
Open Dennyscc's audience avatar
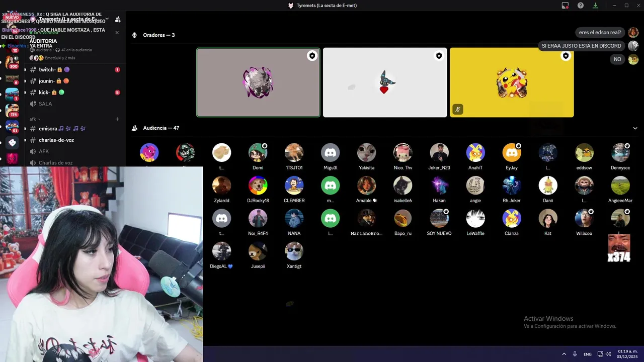point(620,153)
